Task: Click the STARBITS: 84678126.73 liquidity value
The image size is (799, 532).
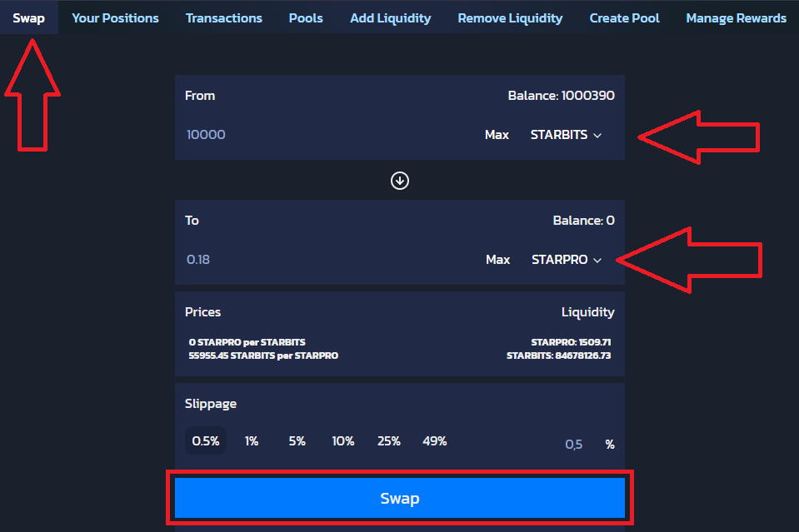Action: click(x=558, y=355)
